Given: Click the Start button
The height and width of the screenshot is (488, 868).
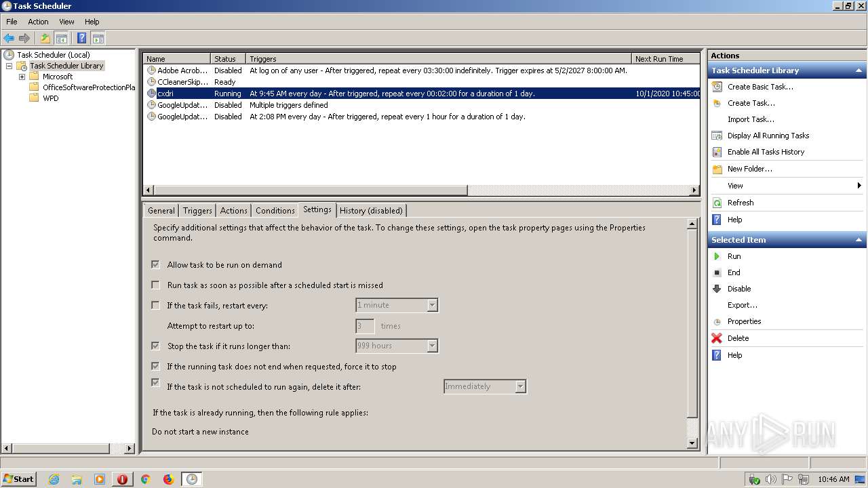Looking at the screenshot, I should pyautogui.click(x=19, y=479).
